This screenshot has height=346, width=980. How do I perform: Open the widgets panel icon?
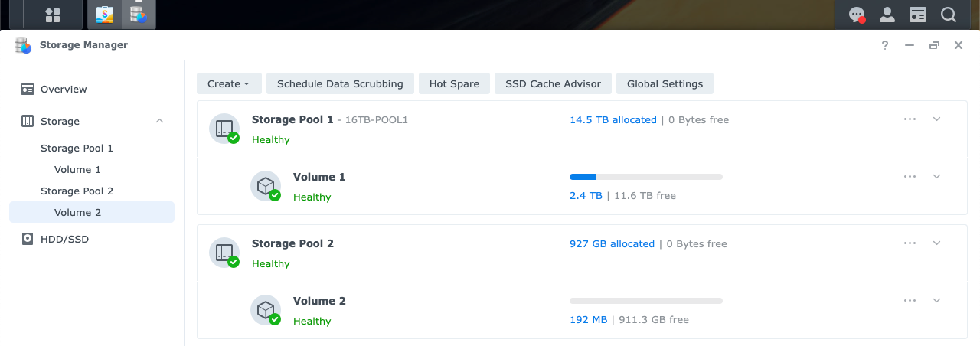pos(917,15)
